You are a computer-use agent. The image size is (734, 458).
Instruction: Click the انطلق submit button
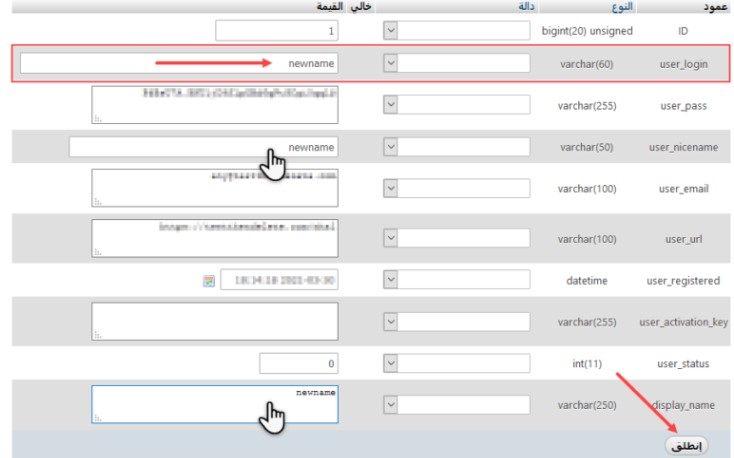click(686, 445)
